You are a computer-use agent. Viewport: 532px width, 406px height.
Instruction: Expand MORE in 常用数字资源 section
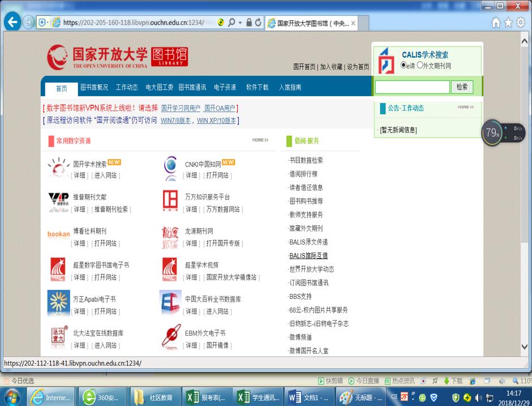(260, 140)
